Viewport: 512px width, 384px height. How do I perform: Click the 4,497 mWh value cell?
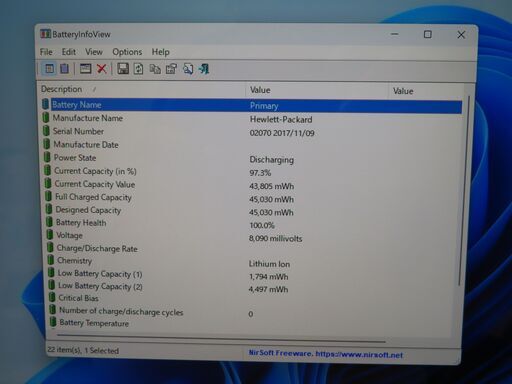268,289
